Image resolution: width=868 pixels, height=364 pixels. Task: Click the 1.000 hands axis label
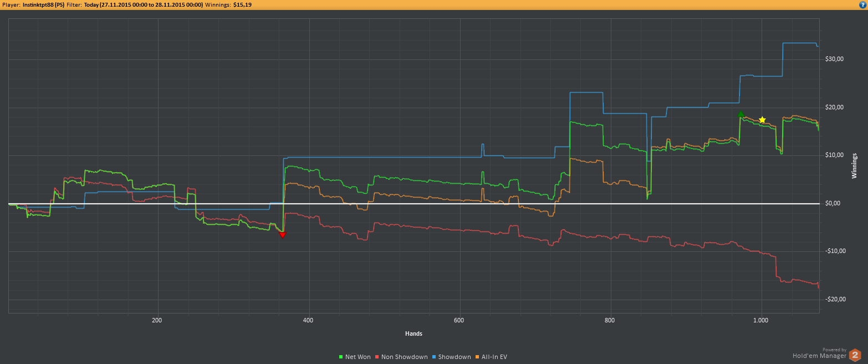tap(761, 320)
